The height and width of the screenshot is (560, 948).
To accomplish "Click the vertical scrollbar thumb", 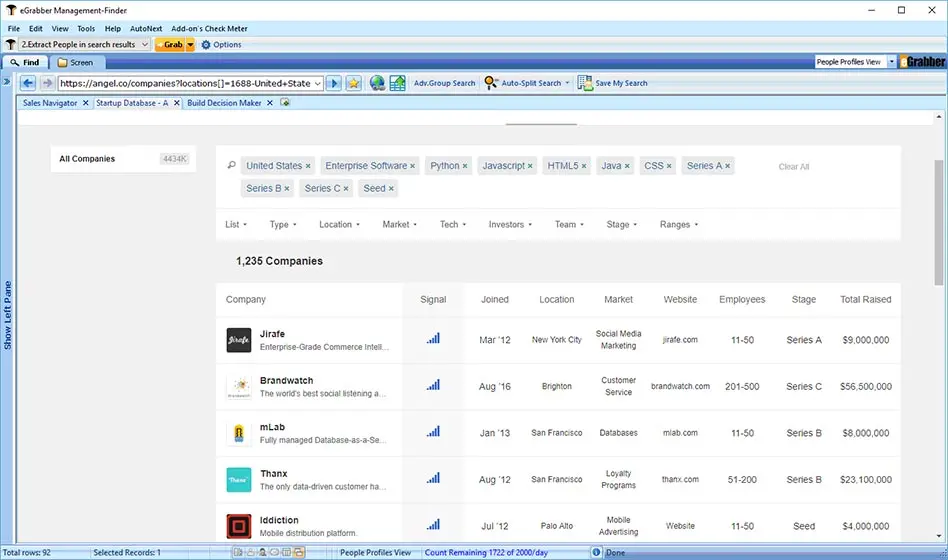I will (x=938, y=223).
